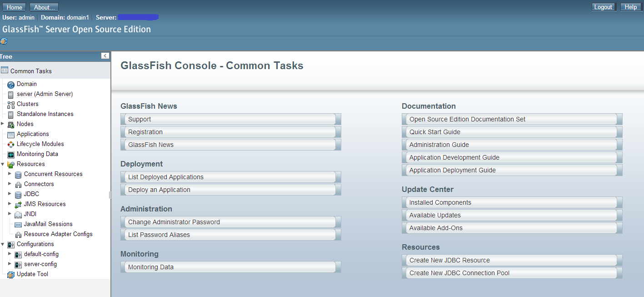Screen dimensions: 644x297
Task: Open List Deployed Applications
Action: point(231,177)
